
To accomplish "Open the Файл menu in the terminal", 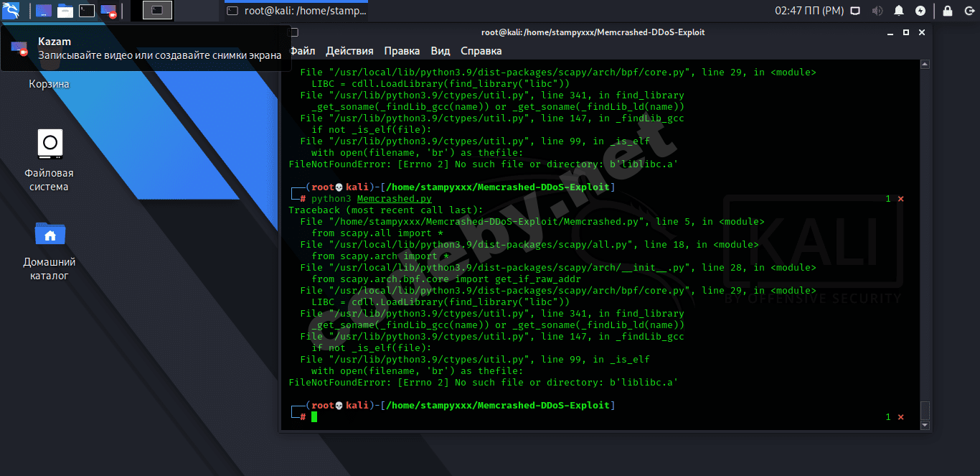I will [302, 51].
